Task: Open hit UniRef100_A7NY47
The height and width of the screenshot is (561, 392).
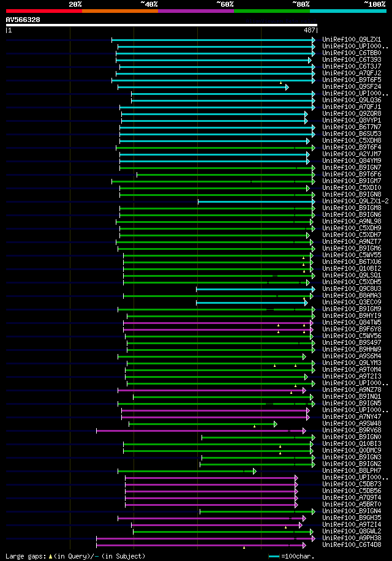Action: (x=352, y=417)
